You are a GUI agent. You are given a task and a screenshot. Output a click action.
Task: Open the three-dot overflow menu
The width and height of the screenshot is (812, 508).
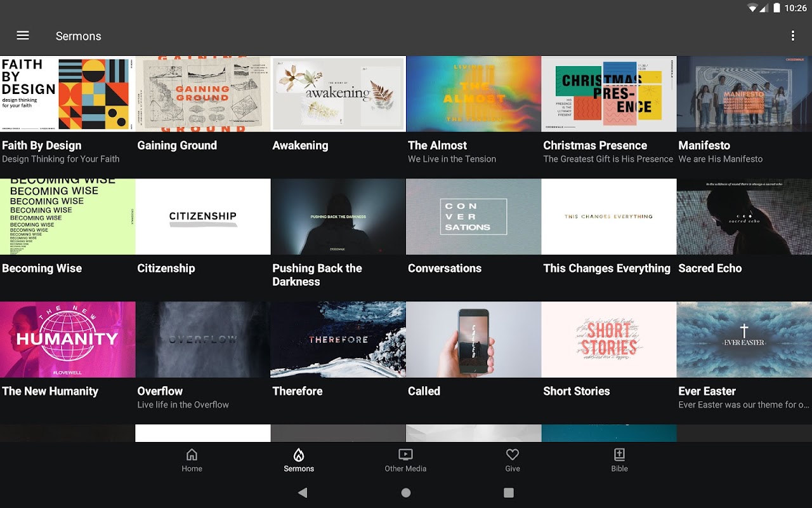792,36
